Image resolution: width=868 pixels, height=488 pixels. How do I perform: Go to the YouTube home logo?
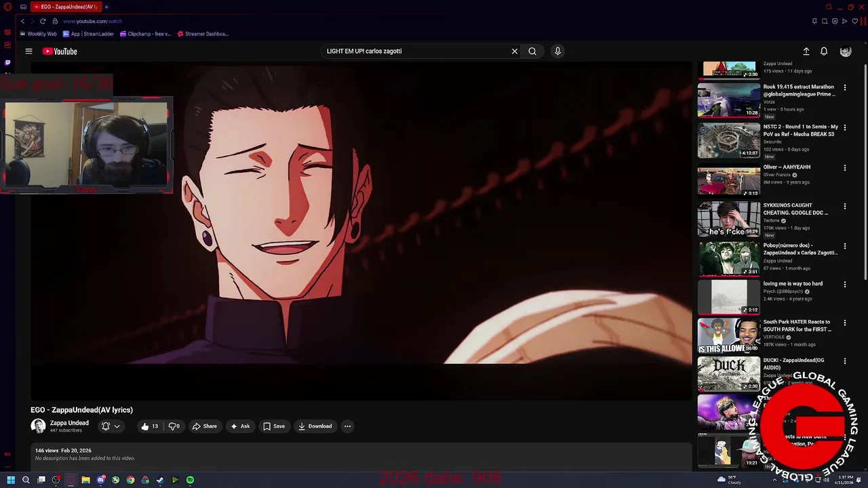60,52
